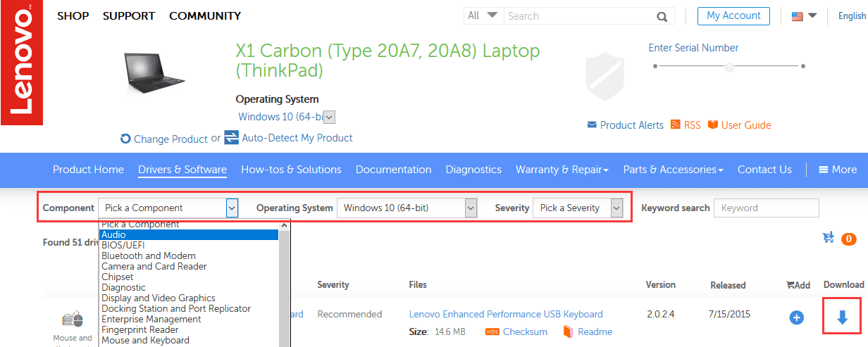This screenshot has height=347, width=868.
Task: Open Documentation tab
Action: pyautogui.click(x=393, y=170)
